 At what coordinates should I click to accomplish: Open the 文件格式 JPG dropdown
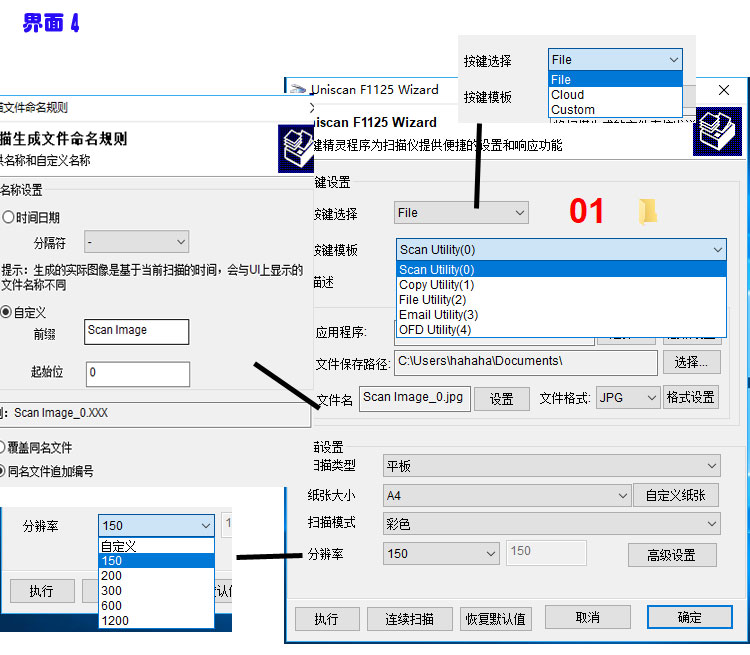tap(628, 398)
